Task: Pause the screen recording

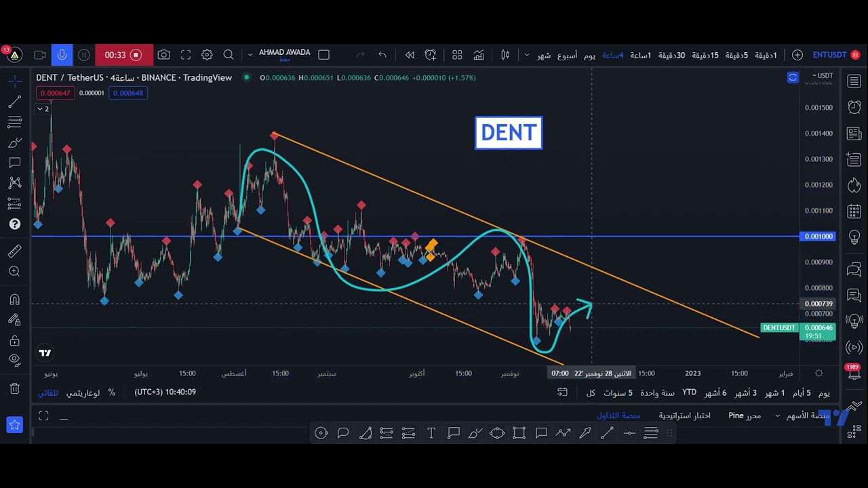Action: click(x=84, y=55)
